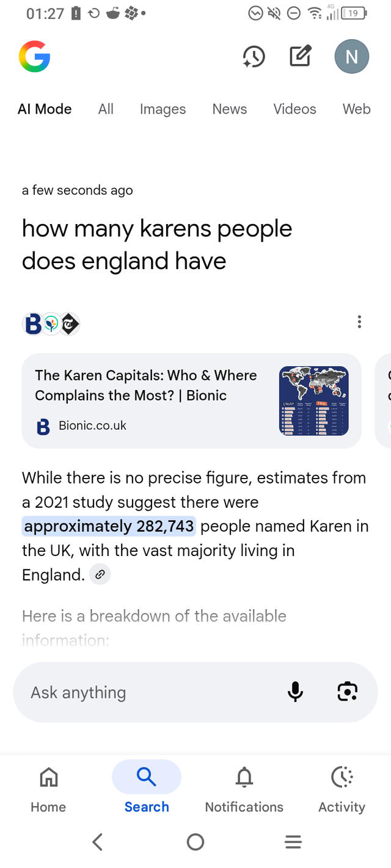This screenshot has width=391, height=868.
Task: Tap the Google logo icon
Action: pos(34,57)
